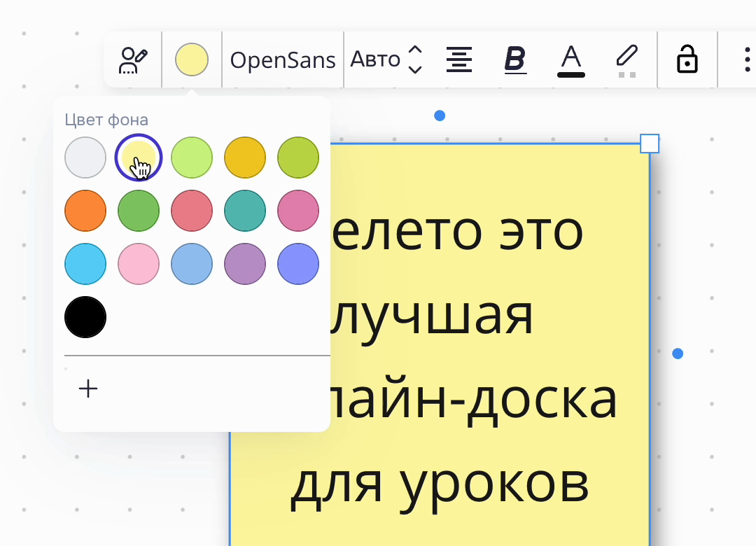Add a custom color with the plus button
The height and width of the screenshot is (546, 756).
tap(88, 388)
